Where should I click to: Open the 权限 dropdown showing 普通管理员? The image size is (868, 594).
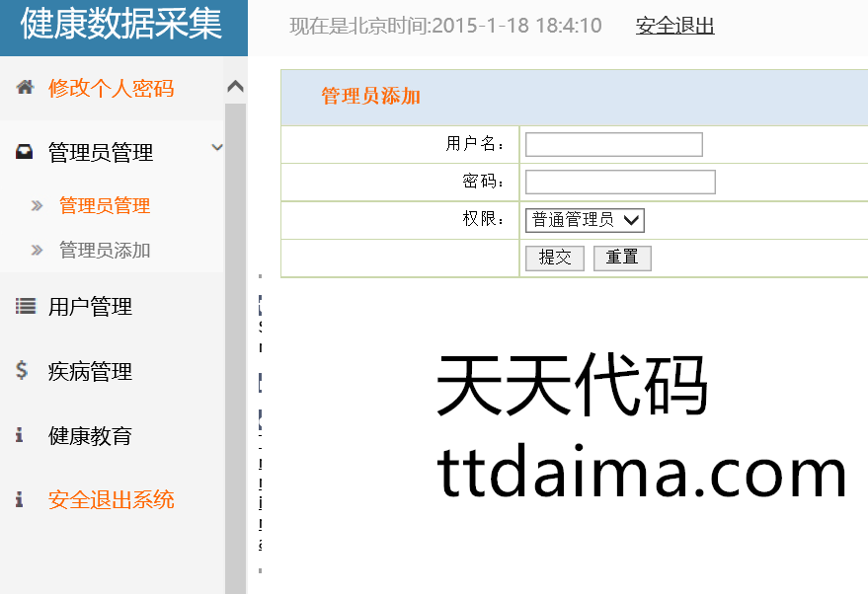click(x=585, y=220)
